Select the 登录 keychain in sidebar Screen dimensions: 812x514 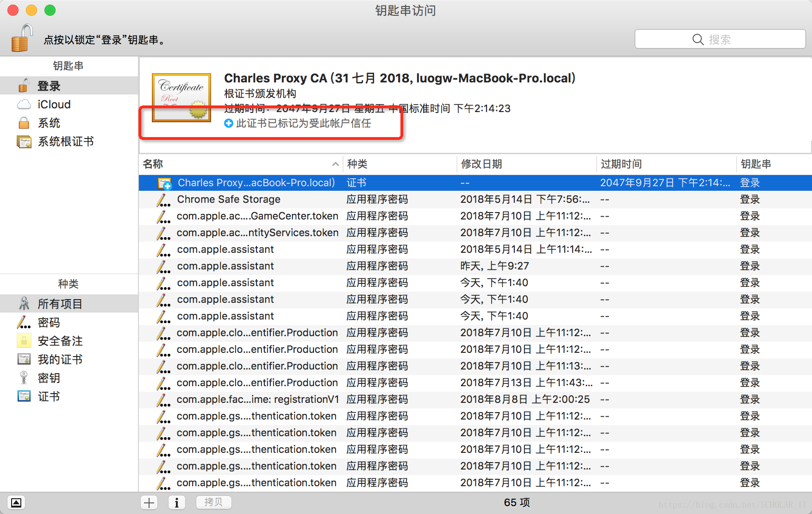click(69, 86)
